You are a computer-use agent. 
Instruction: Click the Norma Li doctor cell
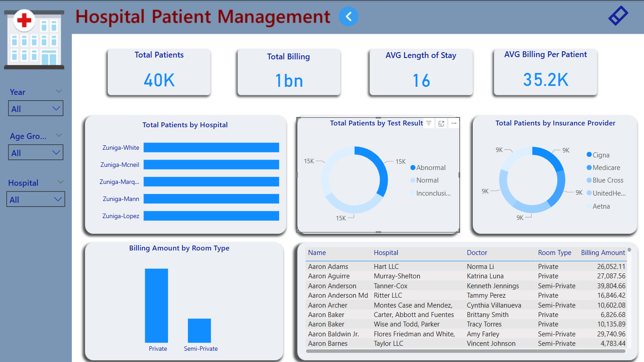480,267
